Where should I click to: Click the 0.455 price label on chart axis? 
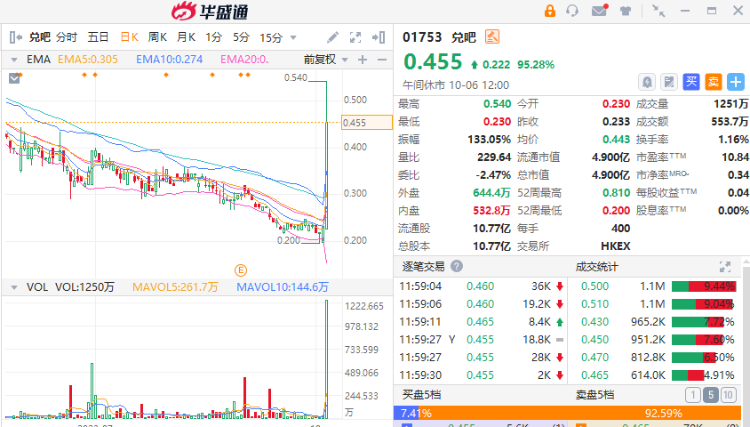click(366, 122)
